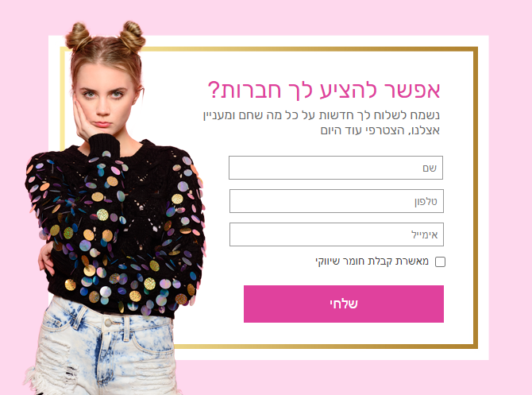
Task: Click the שם name input field
Action: point(336,168)
